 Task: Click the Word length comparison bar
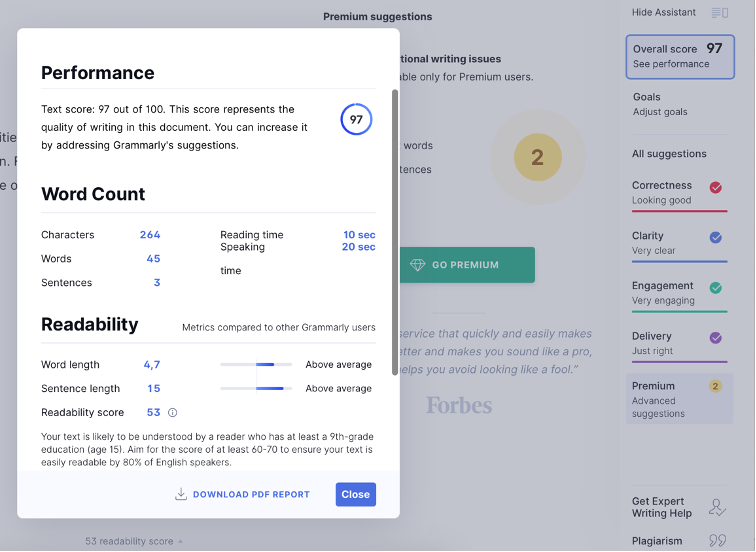click(x=256, y=364)
